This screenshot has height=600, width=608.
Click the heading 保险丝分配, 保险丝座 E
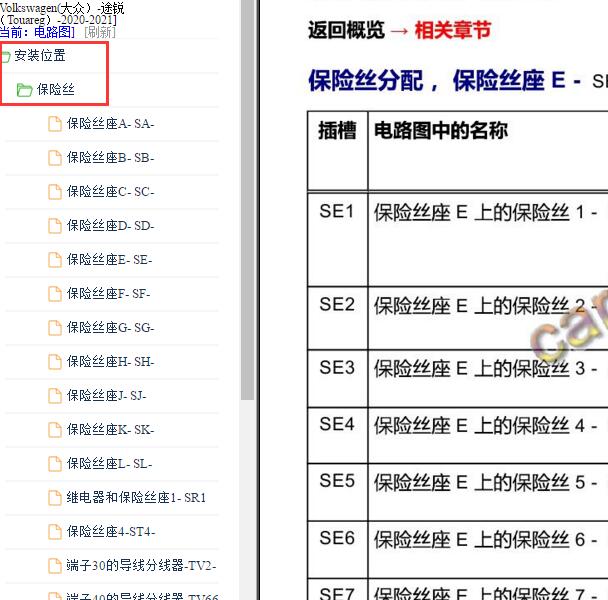(437, 81)
